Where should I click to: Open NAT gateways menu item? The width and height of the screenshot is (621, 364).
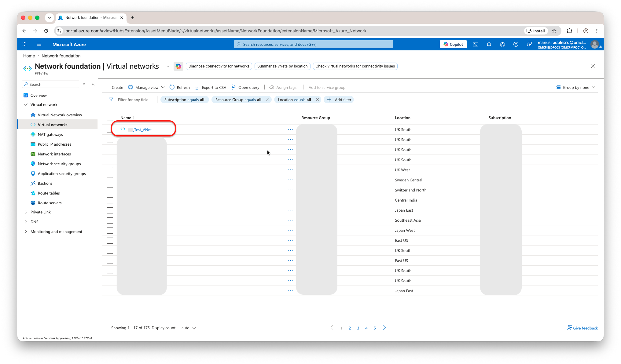tap(50, 134)
